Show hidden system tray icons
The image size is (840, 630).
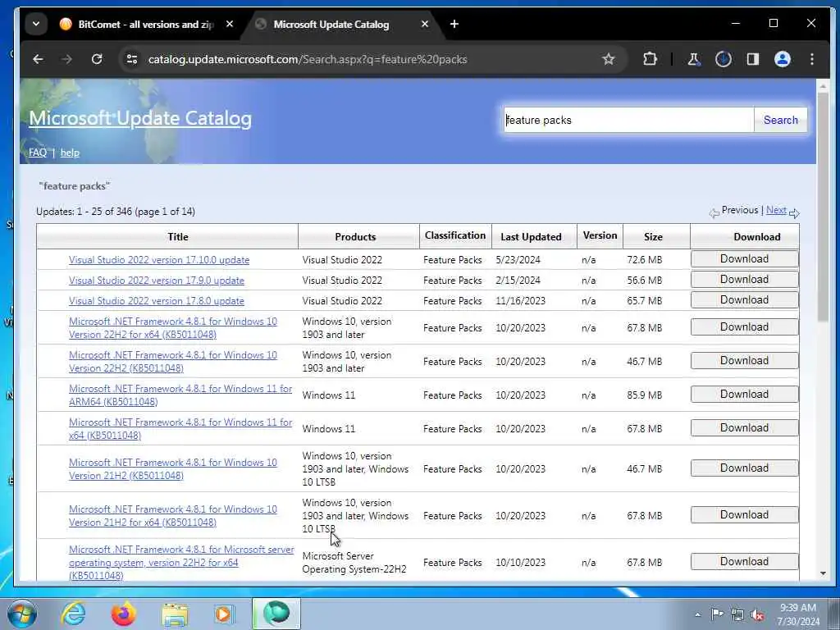[x=697, y=614]
